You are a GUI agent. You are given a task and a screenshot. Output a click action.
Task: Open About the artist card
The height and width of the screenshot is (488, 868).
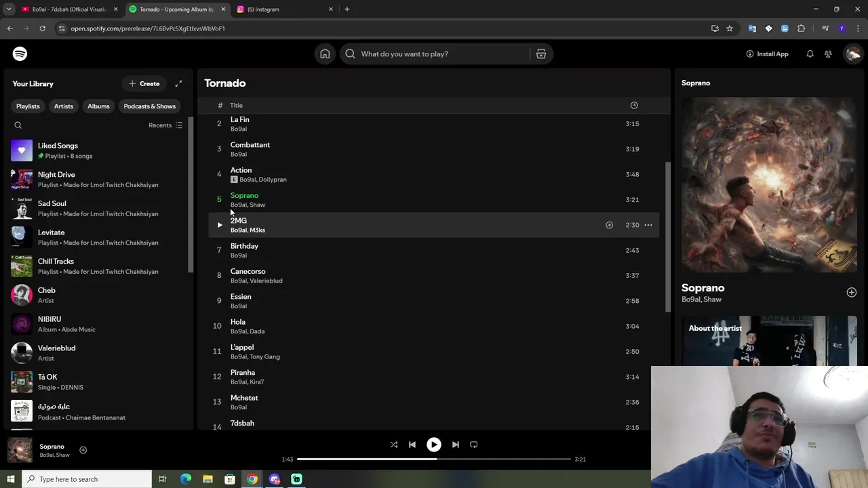point(769,341)
